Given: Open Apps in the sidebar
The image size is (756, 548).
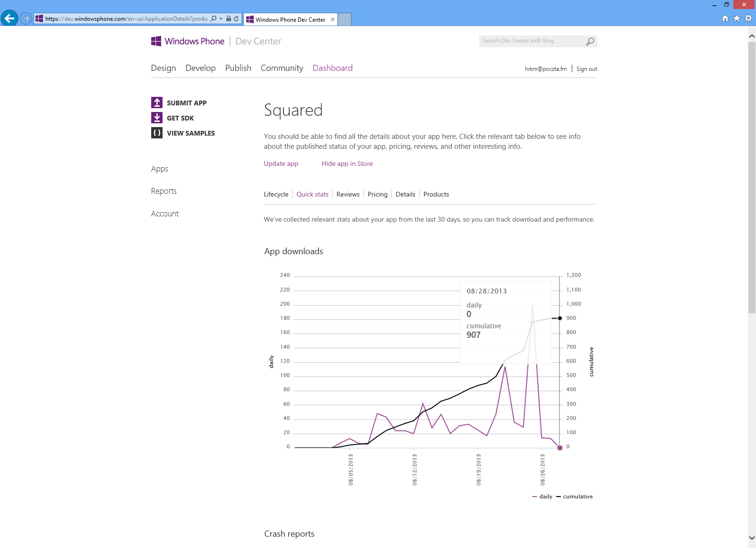Looking at the screenshot, I should pyautogui.click(x=160, y=169).
